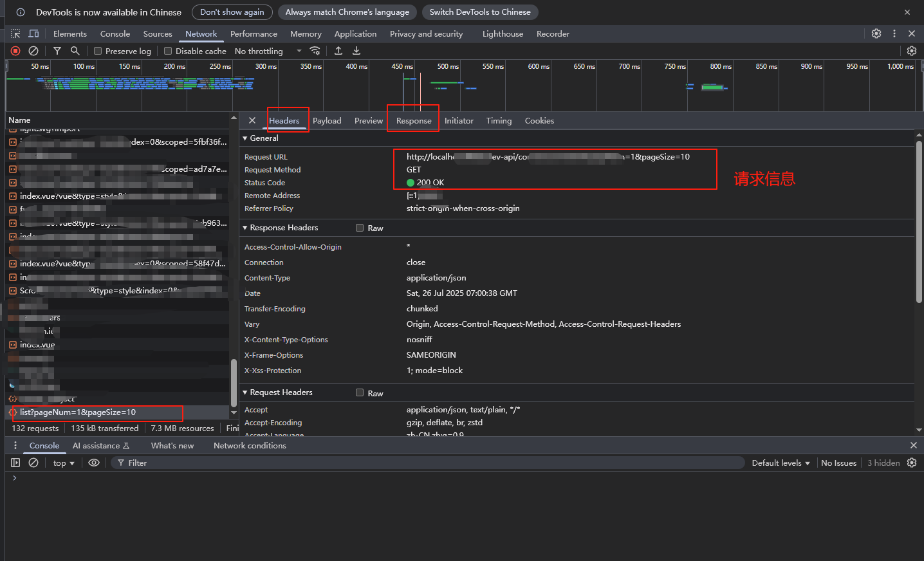Stop recording network log

tap(15, 51)
